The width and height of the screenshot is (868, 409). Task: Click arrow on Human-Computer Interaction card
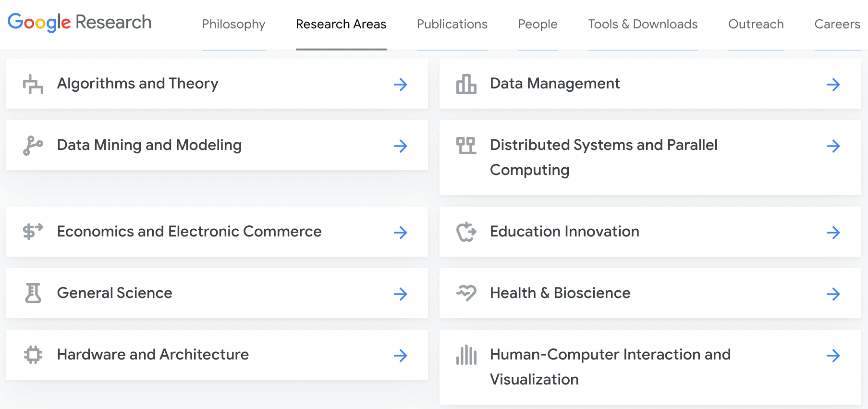(x=833, y=356)
